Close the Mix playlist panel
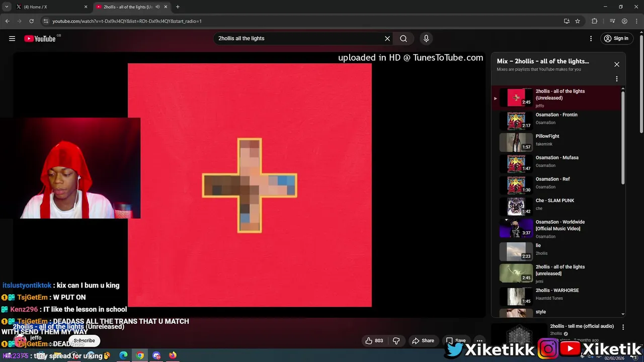The image size is (644, 362). 617,64
